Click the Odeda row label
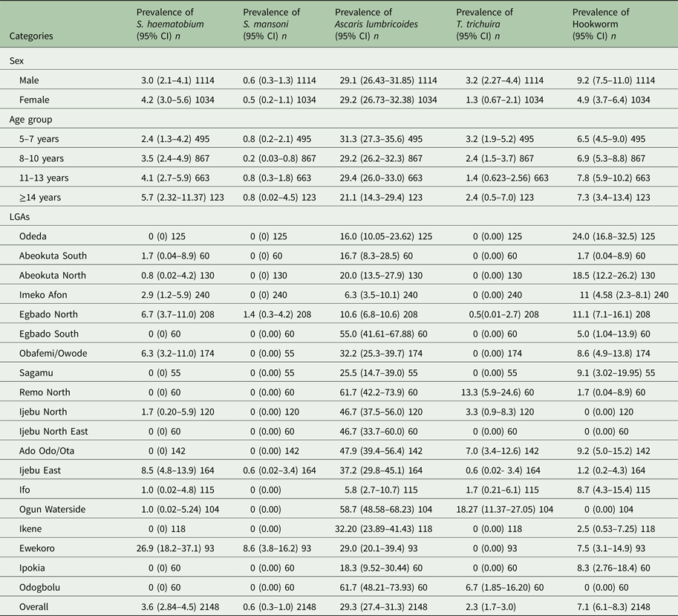This screenshot has height=616, width=678. (x=33, y=236)
